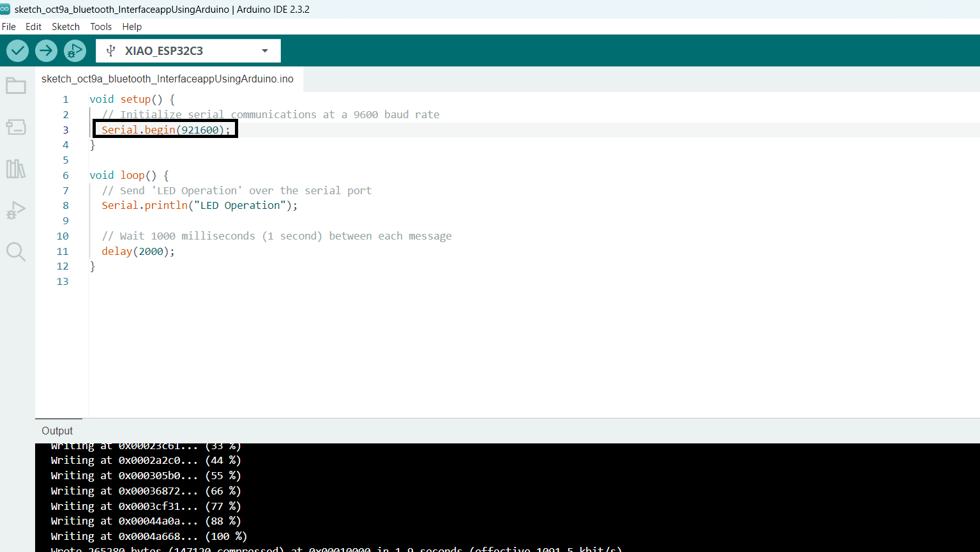This screenshot has width=980, height=552.
Task: Click the Serial.begin(921600) code line
Action: click(165, 130)
